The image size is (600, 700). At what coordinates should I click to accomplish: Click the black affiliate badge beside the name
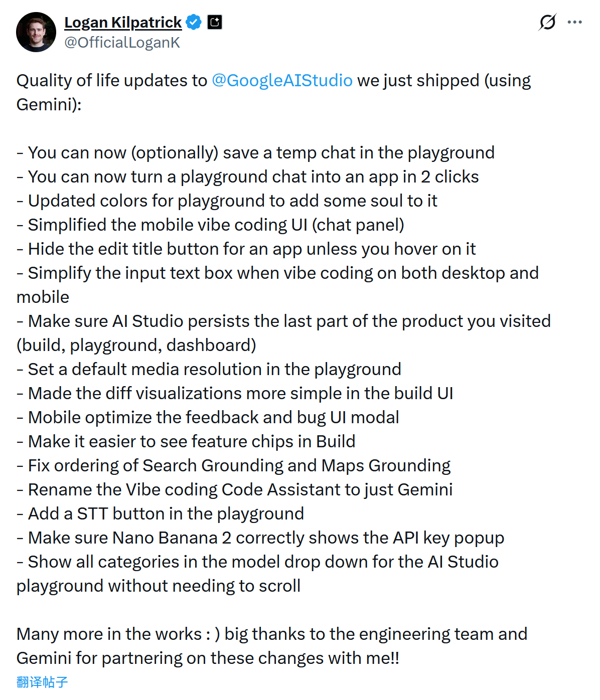[215, 22]
